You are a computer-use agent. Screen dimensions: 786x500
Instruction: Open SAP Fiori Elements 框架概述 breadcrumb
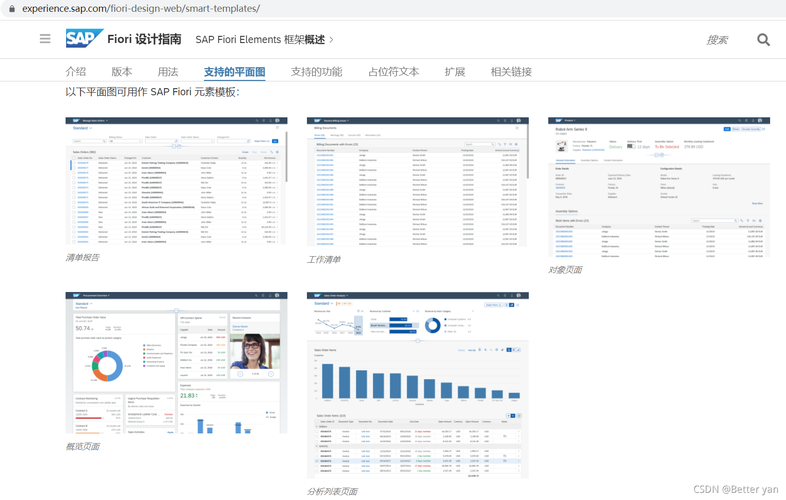(x=260, y=40)
